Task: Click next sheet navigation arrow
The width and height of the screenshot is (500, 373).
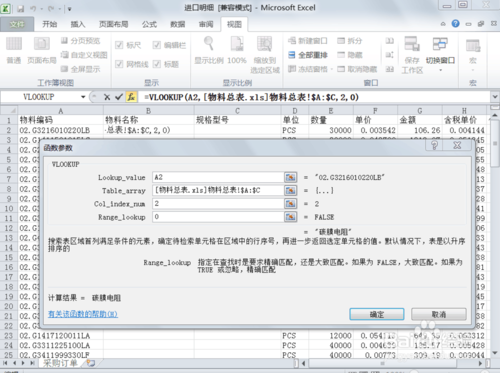Action: point(23,363)
